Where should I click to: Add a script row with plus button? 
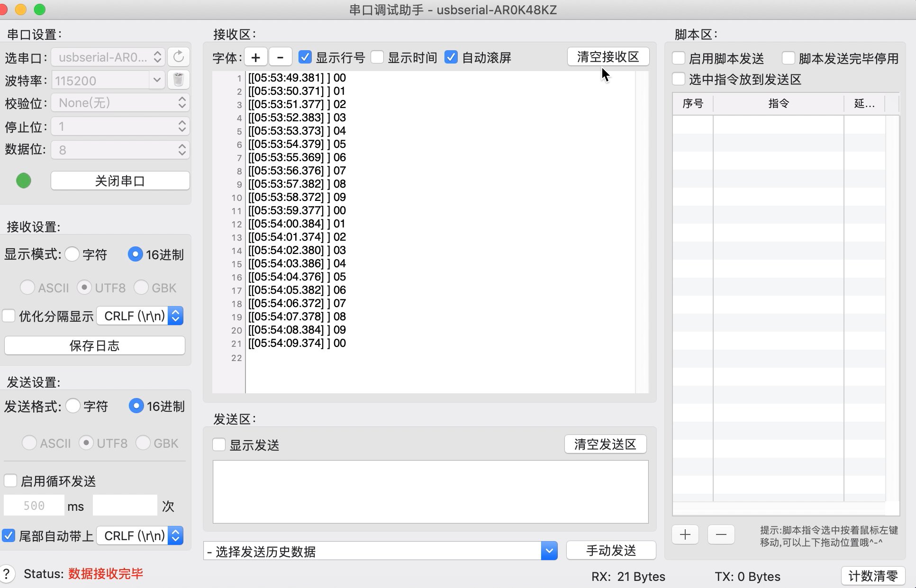click(685, 535)
